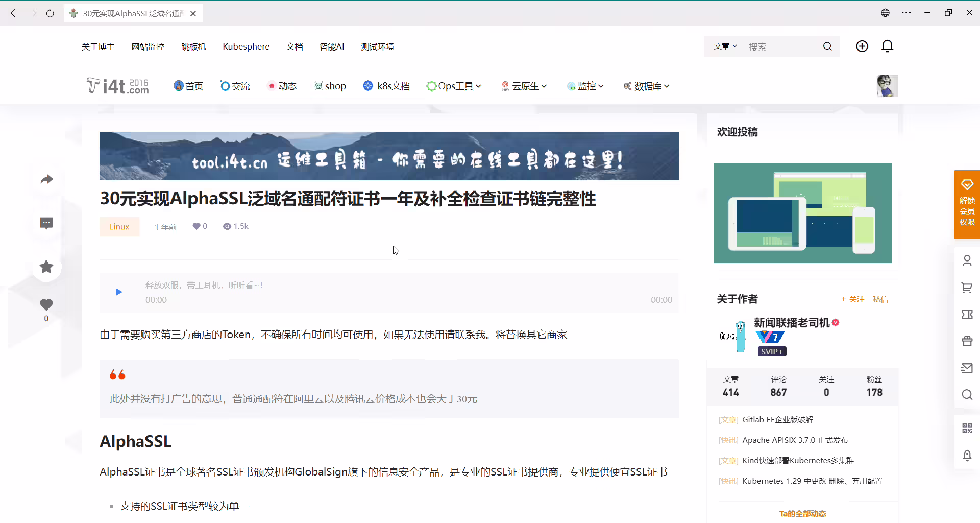The image size is (980, 523).
Task: Open news Apache APISIX 3.7.0 正式发布
Action: tap(795, 440)
